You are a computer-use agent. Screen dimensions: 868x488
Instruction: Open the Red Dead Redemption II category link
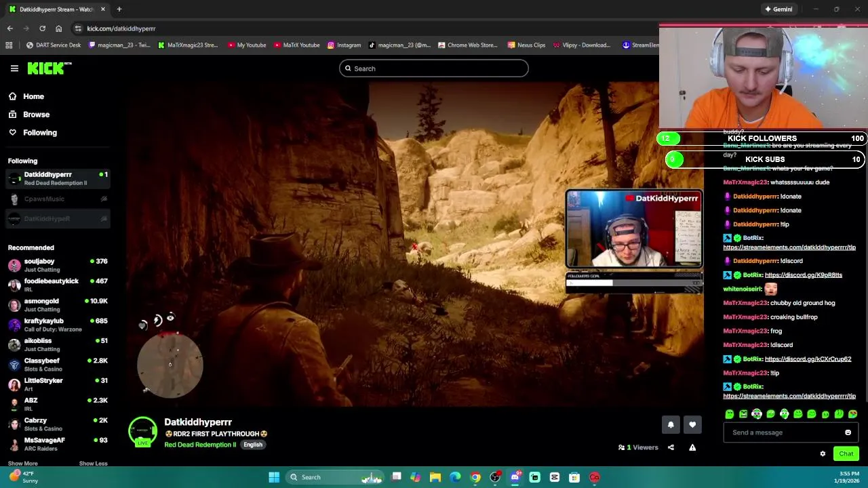click(x=200, y=445)
